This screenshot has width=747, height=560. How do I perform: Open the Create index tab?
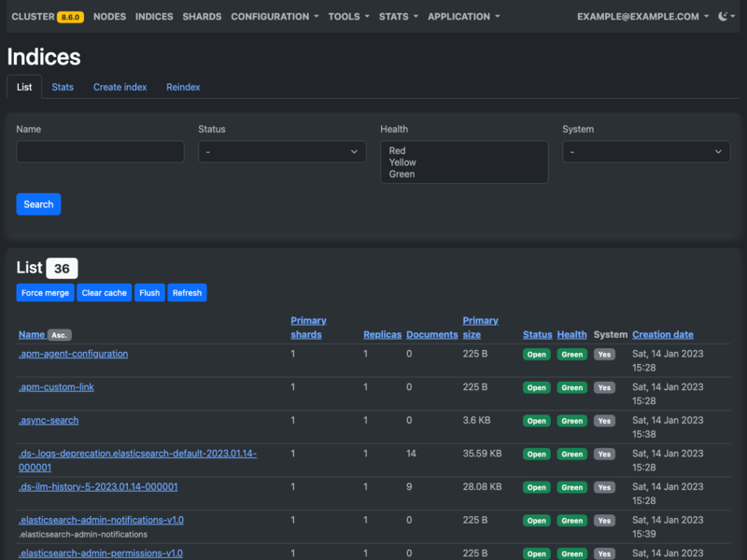click(x=120, y=87)
